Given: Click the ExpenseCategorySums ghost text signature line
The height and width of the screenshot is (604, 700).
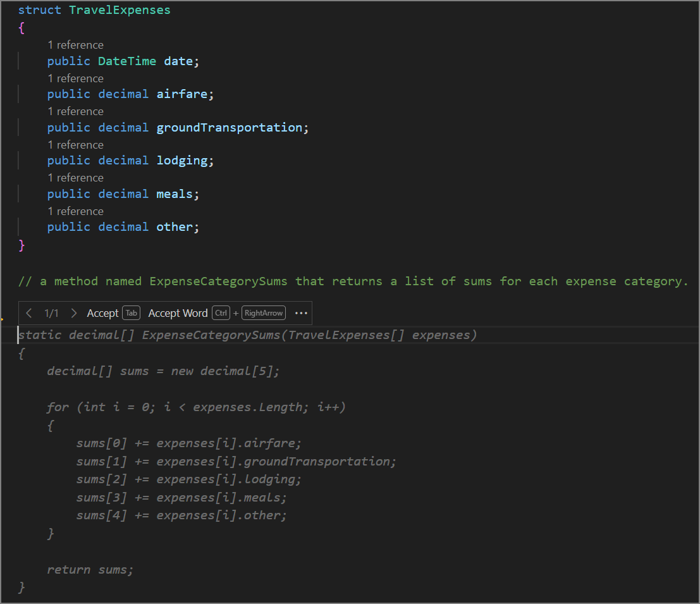Looking at the screenshot, I should [247, 335].
